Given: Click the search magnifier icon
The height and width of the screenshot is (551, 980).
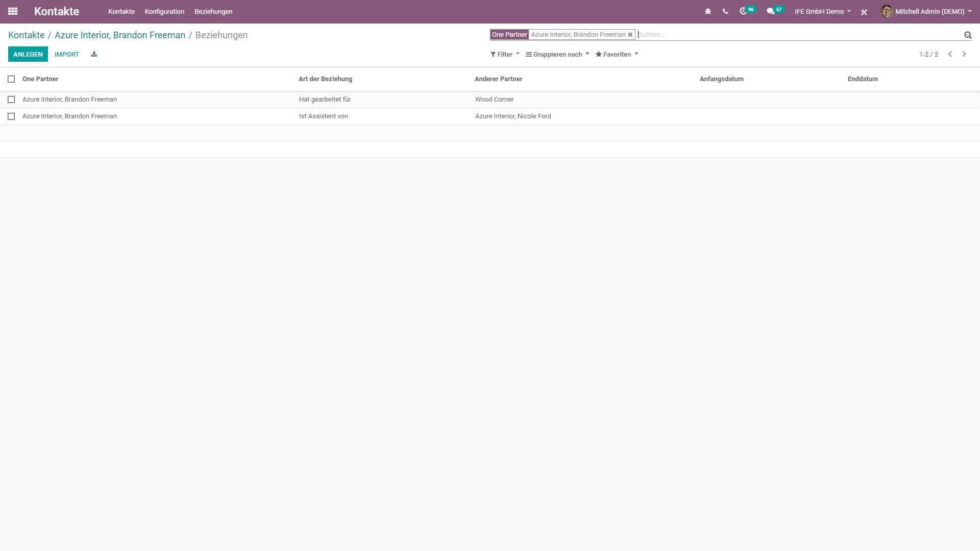Looking at the screenshot, I should click(x=967, y=35).
